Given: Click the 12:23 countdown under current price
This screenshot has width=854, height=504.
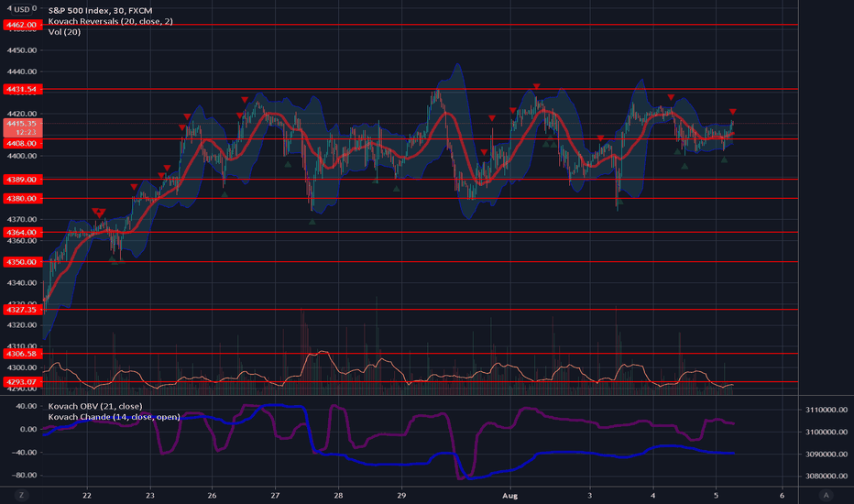Looking at the screenshot, I should pos(26,132).
